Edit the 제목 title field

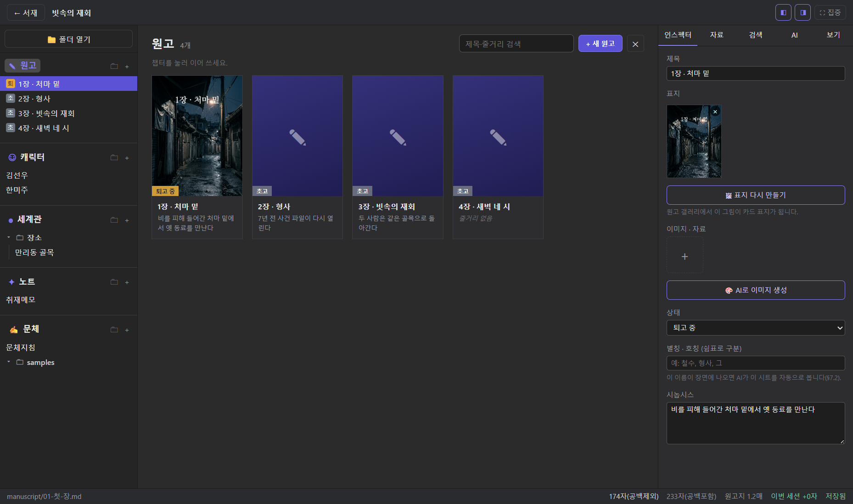click(756, 73)
